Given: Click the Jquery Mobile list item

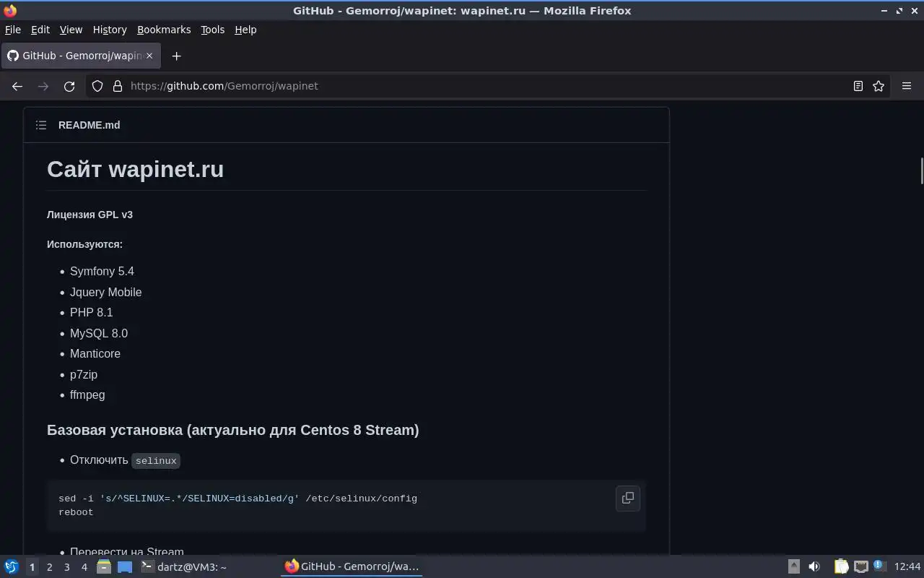Looking at the screenshot, I should [x=106, y=292].
